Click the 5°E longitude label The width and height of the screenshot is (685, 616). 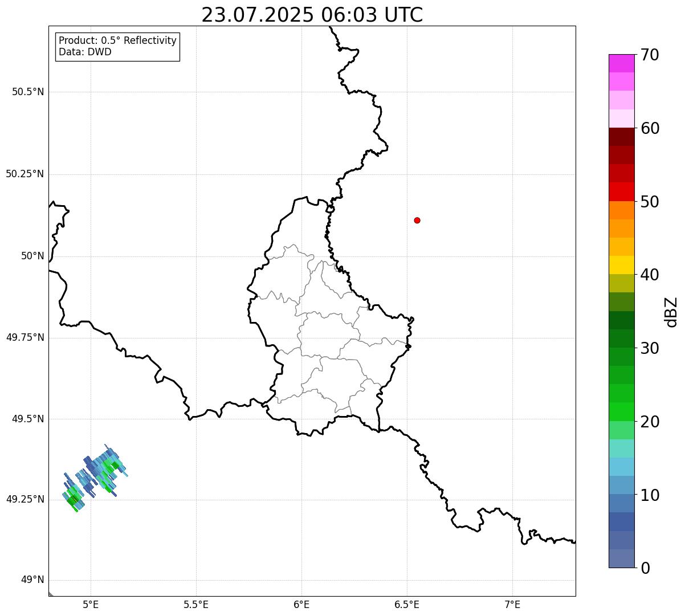click(x=91, y=604)
